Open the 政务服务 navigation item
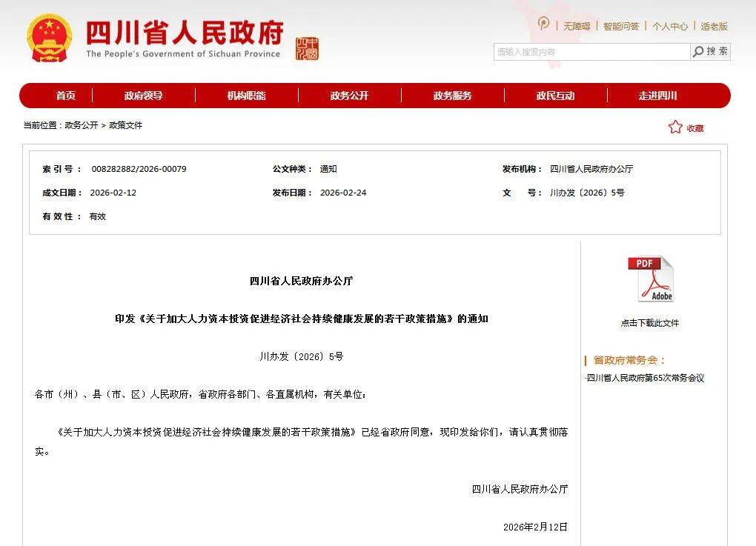 tap(452, 96)
